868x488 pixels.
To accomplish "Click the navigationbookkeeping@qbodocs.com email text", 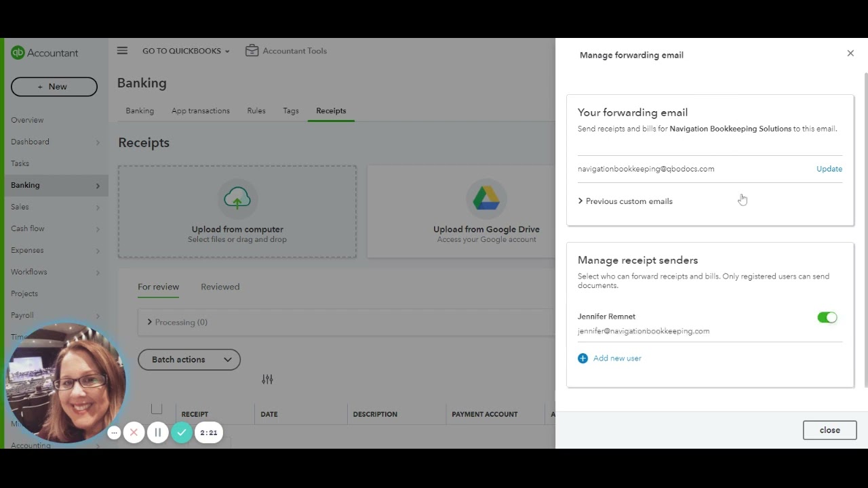I will [x=646, y=169].
